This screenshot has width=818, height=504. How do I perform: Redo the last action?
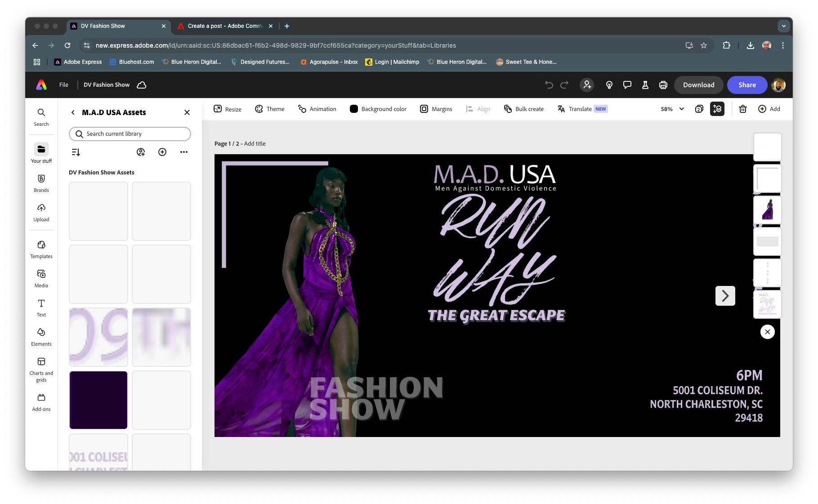pos(564,85)
